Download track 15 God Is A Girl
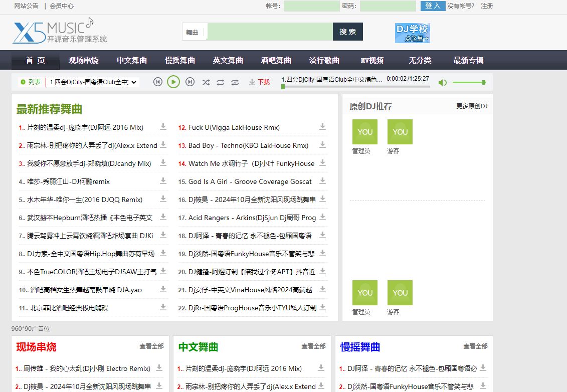The height and width of the screenshot is (392, 567). [322, 181]
